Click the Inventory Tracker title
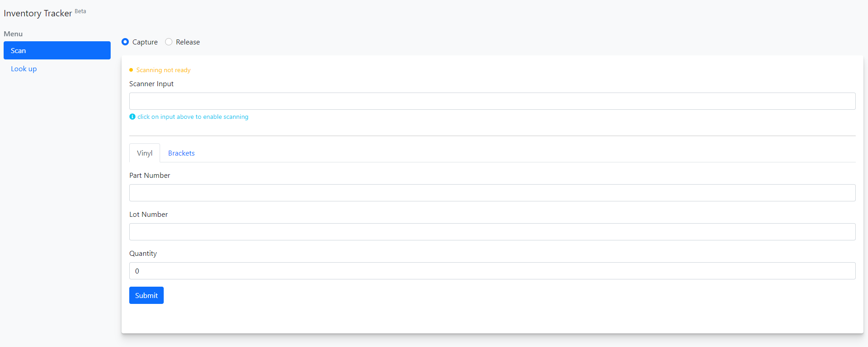This screenshot has width=868, height=347. coord(38,13)
